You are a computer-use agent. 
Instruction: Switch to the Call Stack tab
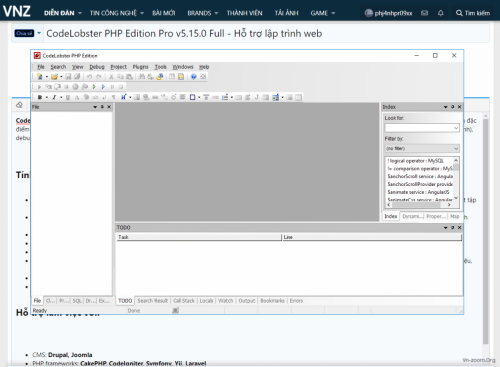(x=184, y=301)
